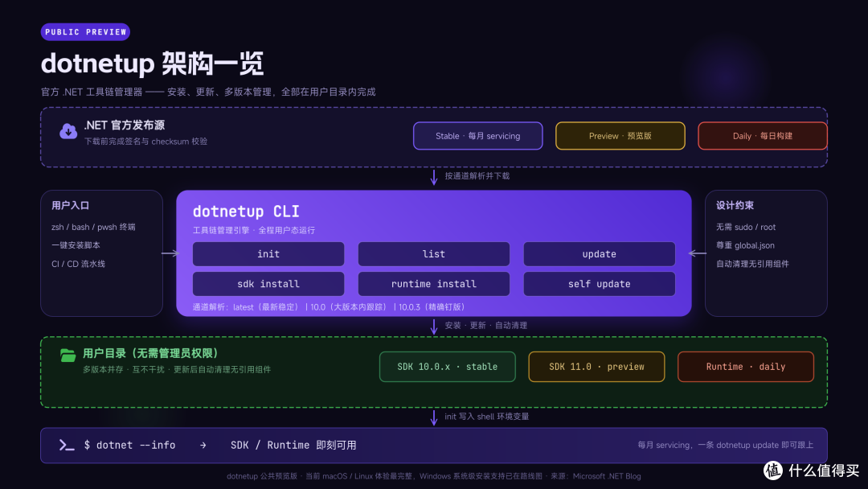Screen dimensions: 868x489
Task: Select the self update command
Action: pos(599,284)
